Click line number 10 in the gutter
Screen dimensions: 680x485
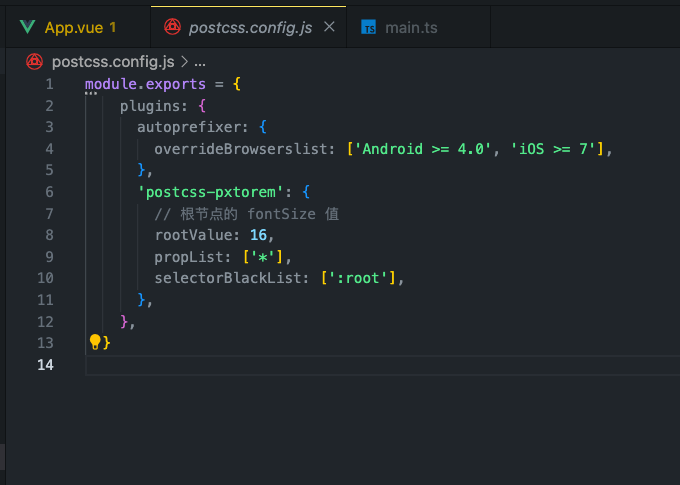45,278
